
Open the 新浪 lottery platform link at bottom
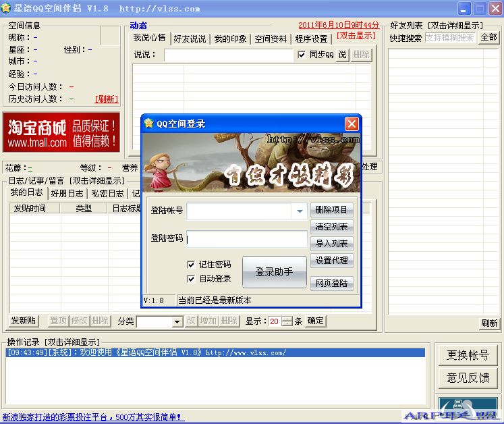[x=92, y=417]
